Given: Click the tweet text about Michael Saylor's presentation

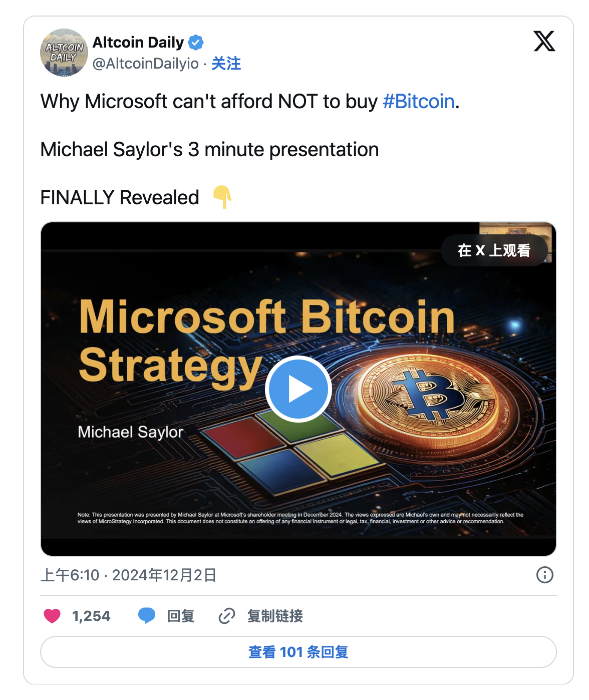Looking at the screenshot, I should (x=209, y=150).
